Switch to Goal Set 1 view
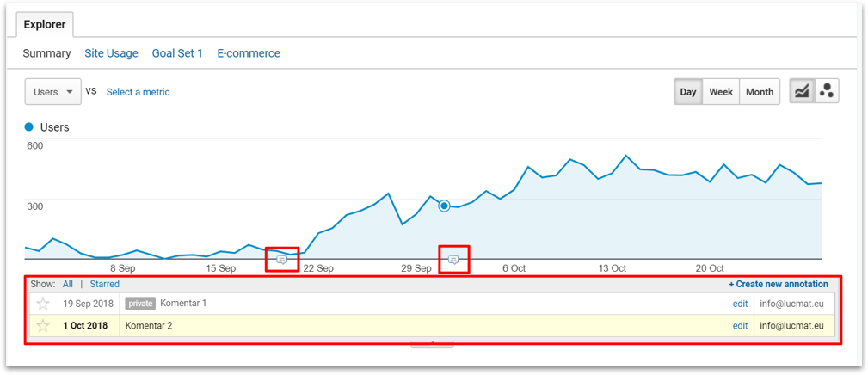Screen dimensions: 868x375 [177, 53]
